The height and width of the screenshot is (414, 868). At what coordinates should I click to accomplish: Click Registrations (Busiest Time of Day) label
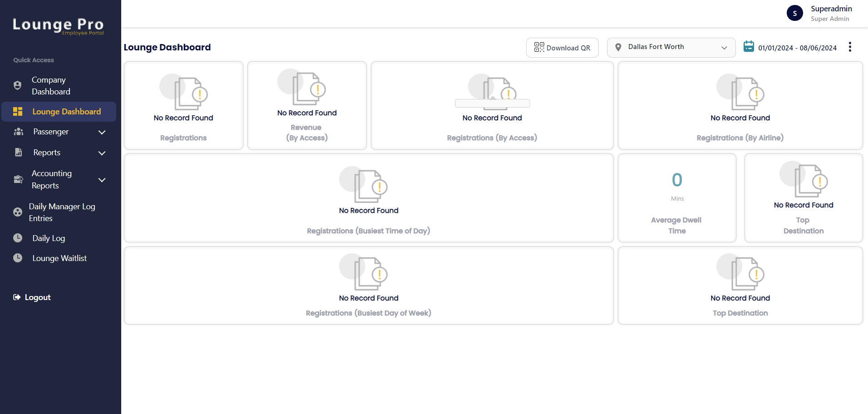coord(368,231)
